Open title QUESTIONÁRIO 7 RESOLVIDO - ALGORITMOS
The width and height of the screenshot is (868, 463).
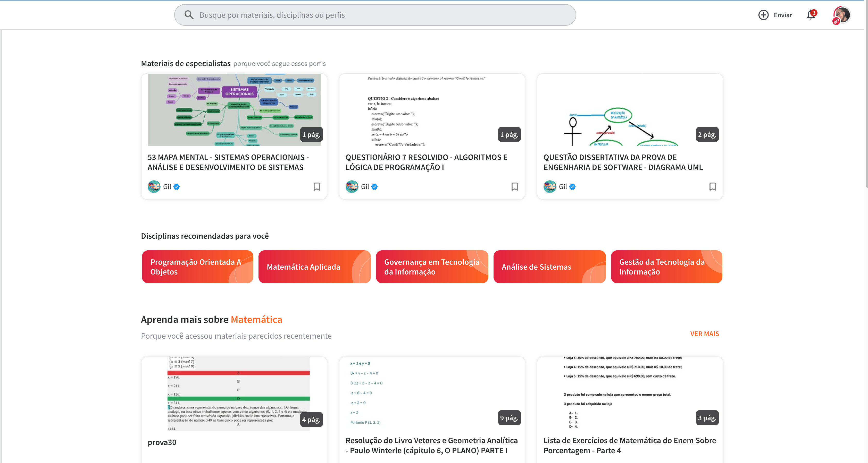point(426,162)
